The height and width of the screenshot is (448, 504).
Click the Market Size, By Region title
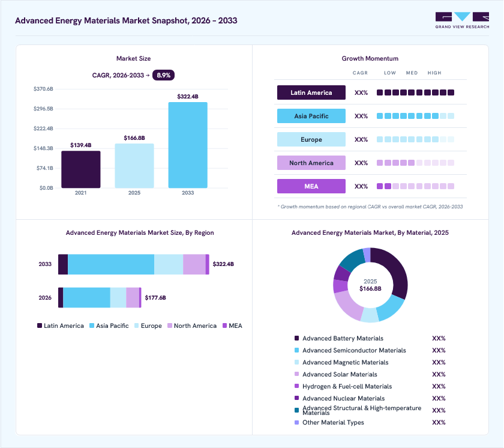(x=140, y=232)
